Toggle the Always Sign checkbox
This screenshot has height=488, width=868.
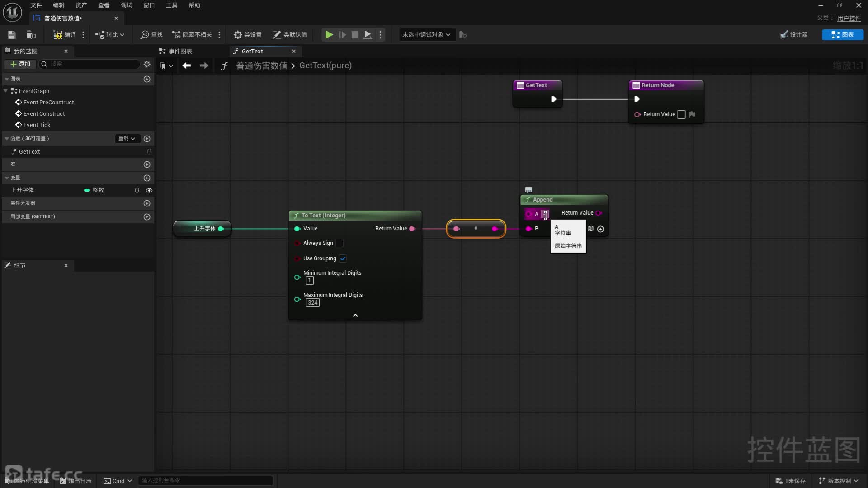(340, 243)
